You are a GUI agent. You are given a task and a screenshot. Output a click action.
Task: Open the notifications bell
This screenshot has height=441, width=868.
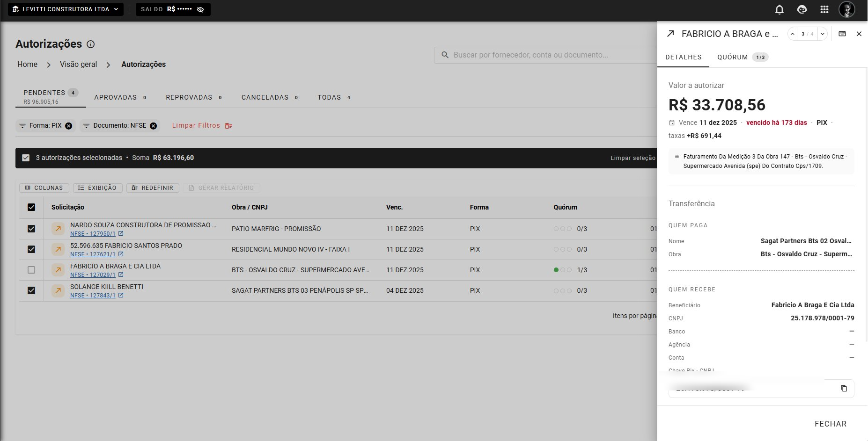pyautogui.click(x=780, y=9)
